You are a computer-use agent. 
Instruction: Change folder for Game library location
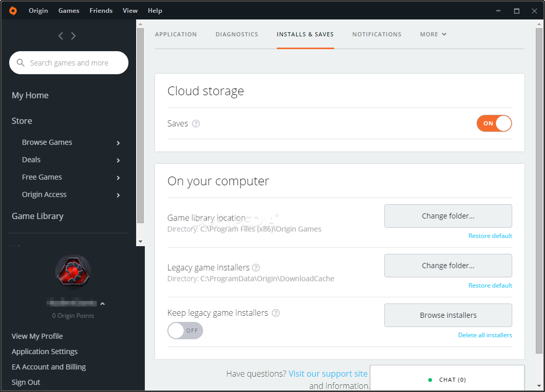click(x=448, y=216)
